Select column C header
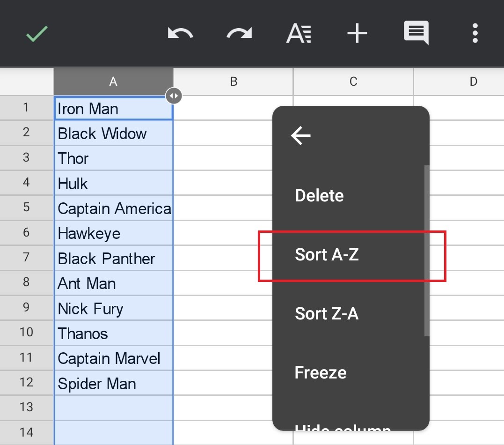 (x=353, y=82)
